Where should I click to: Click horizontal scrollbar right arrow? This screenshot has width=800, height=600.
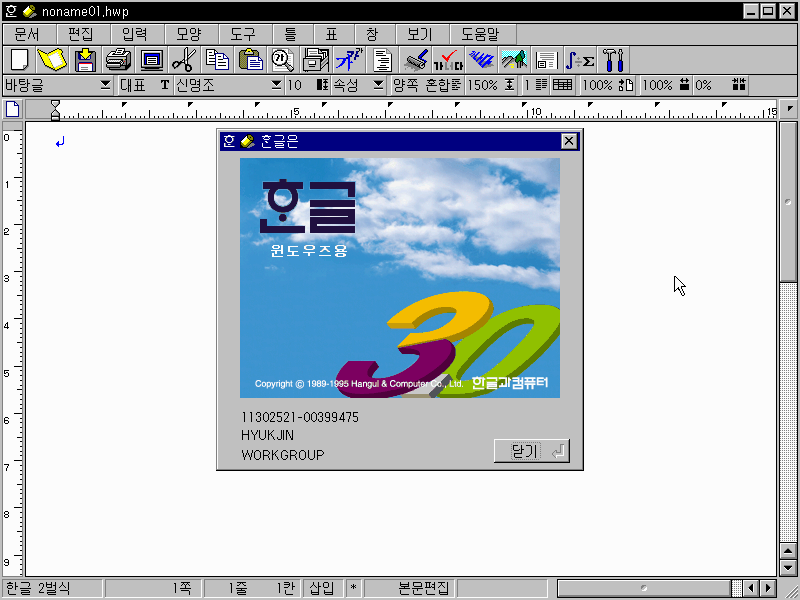tap(768, 588)
